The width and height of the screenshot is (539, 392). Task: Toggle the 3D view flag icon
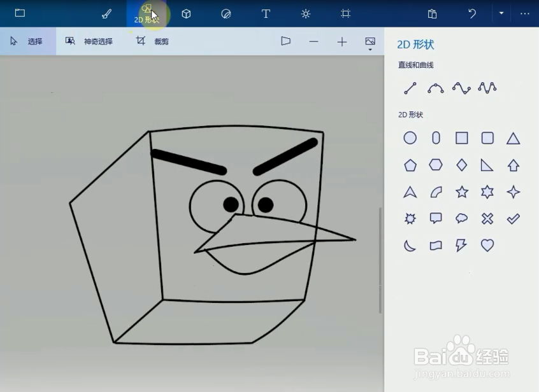(x=285, y=41)
